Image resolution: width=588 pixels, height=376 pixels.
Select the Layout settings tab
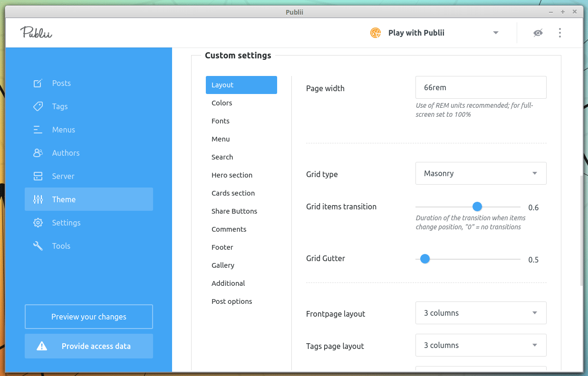pos(241,85)
